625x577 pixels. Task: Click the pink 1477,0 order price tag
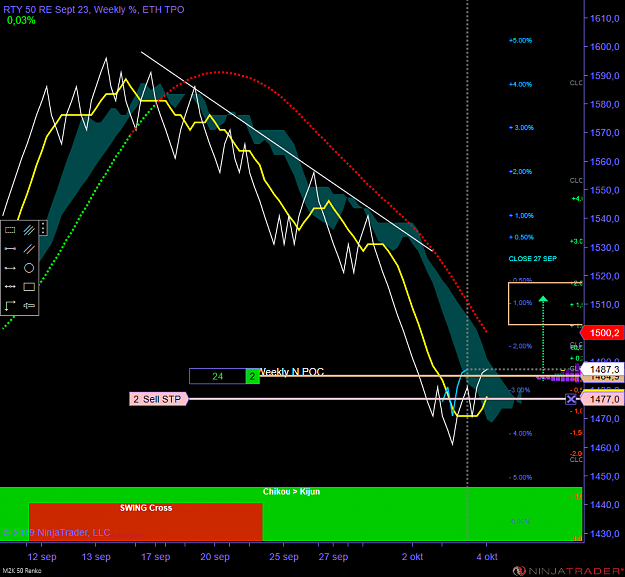point(602,399)
